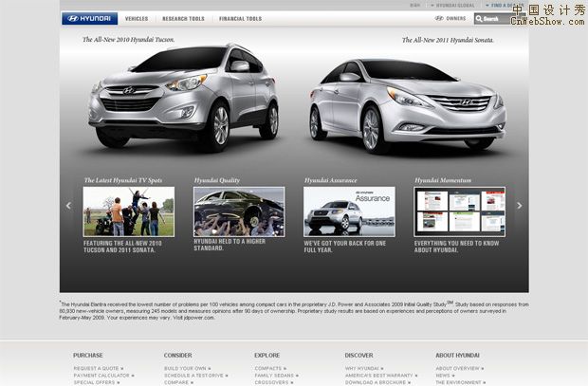The width and height of the screenshot is (588, 386).
Task: Open Download a Brochure link
Action: 377,382
